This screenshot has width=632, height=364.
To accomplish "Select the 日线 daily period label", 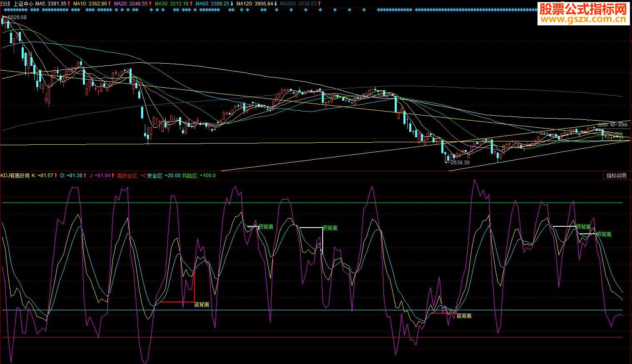I will 6,3.
